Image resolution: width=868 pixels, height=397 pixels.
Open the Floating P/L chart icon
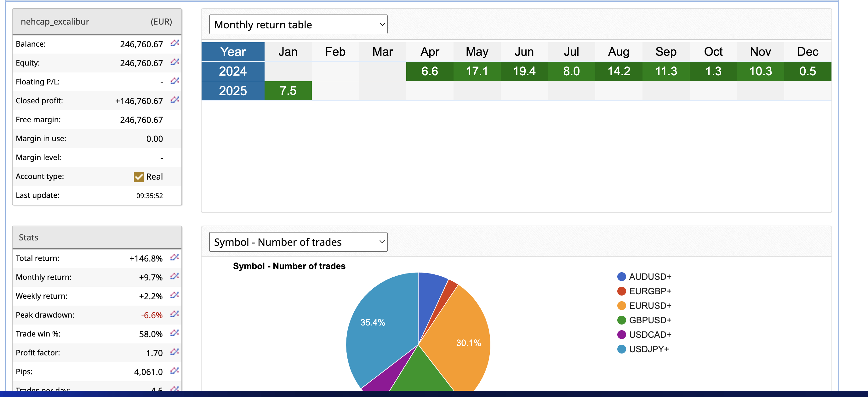(174, 81)
